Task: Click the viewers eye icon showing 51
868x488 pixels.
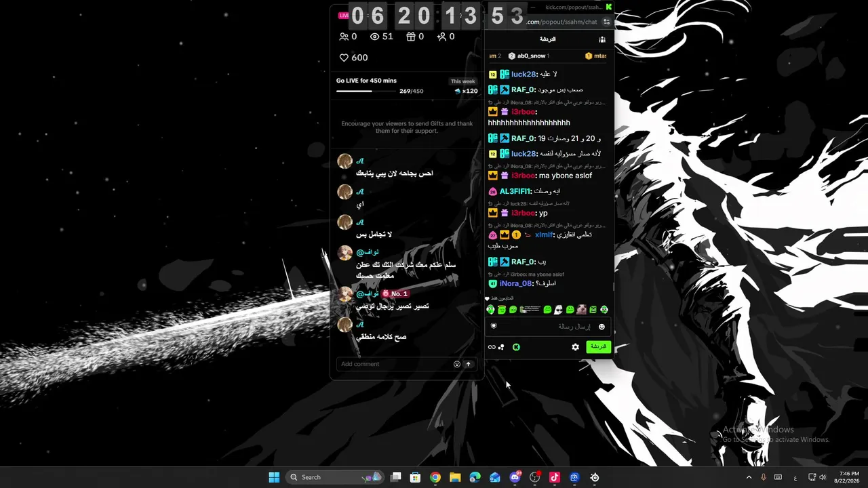Action: coord(374,37)
